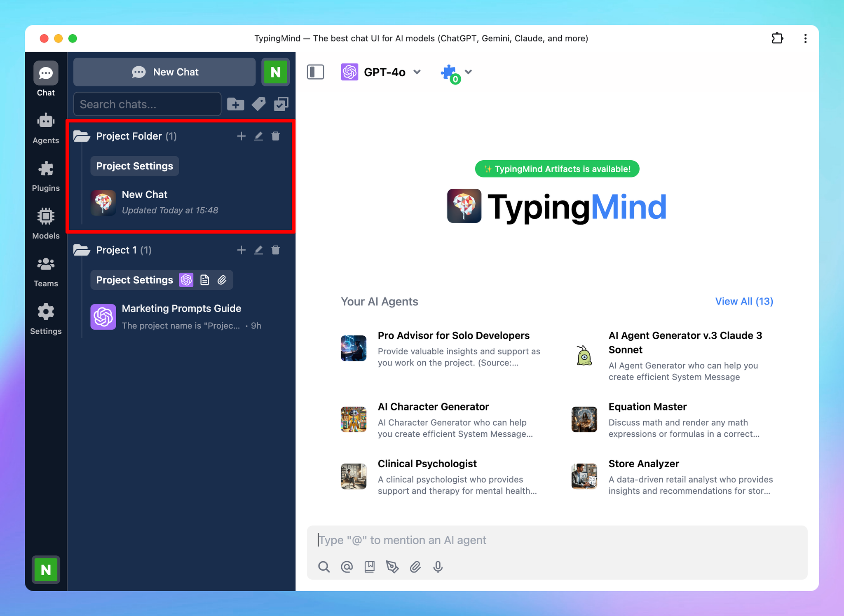Select the Chat sidebar section
Viewport: 844px width, 616px height.
(46, 80)
